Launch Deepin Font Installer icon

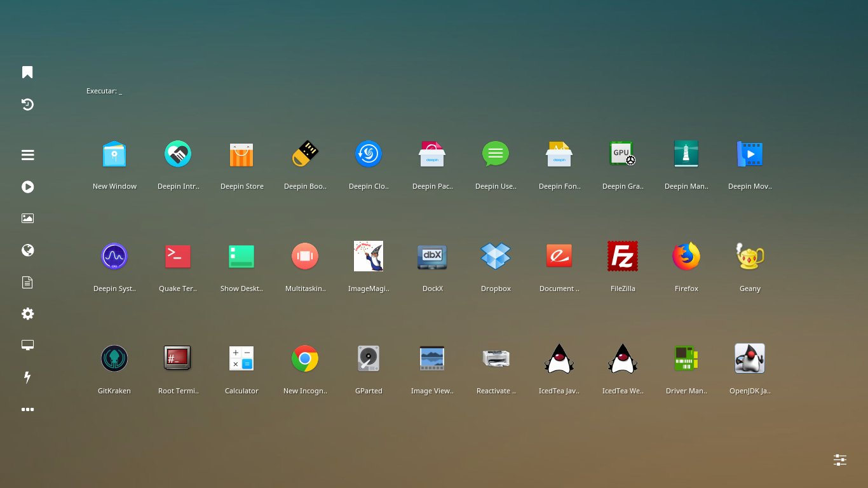[559, 154]
